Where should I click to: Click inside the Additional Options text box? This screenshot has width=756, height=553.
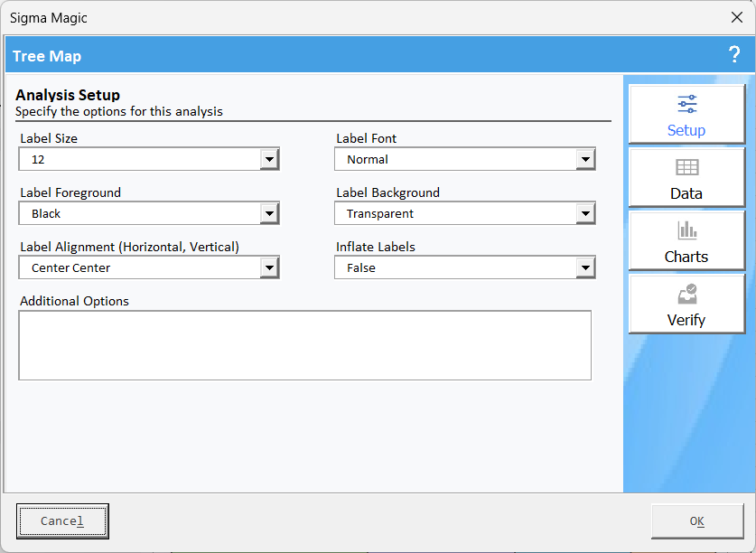tap(304, 345)
